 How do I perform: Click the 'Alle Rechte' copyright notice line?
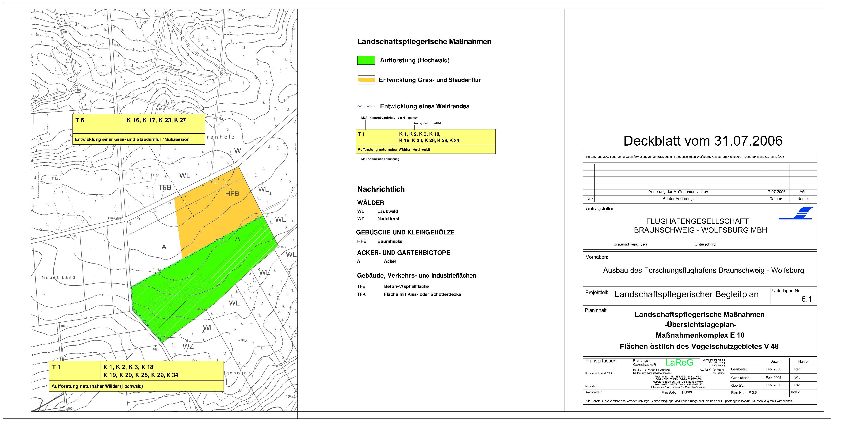689,401
